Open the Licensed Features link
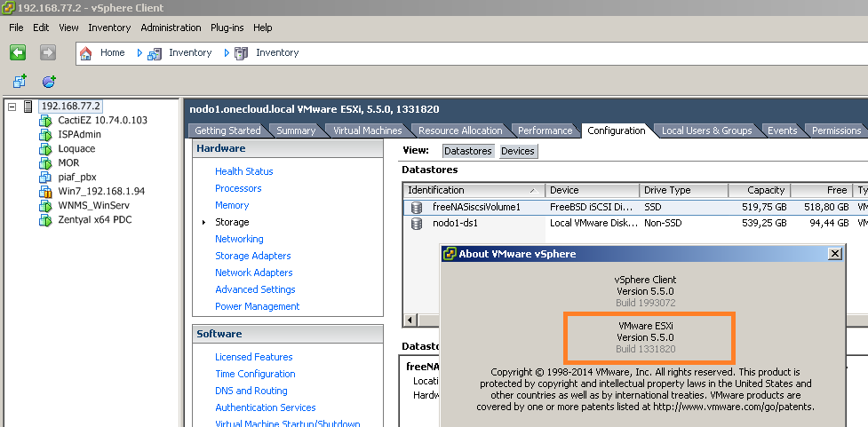 tap(253, 357)
